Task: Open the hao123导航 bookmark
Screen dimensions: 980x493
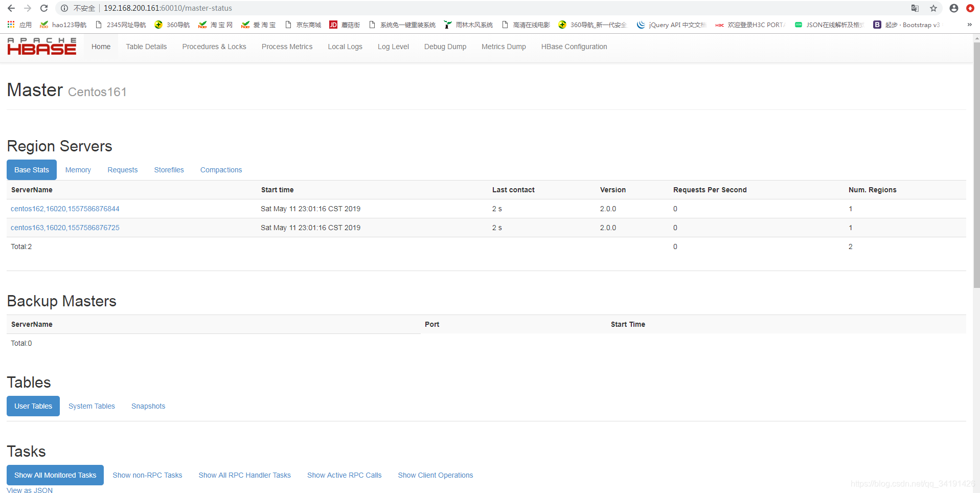Action: (63, 25)
